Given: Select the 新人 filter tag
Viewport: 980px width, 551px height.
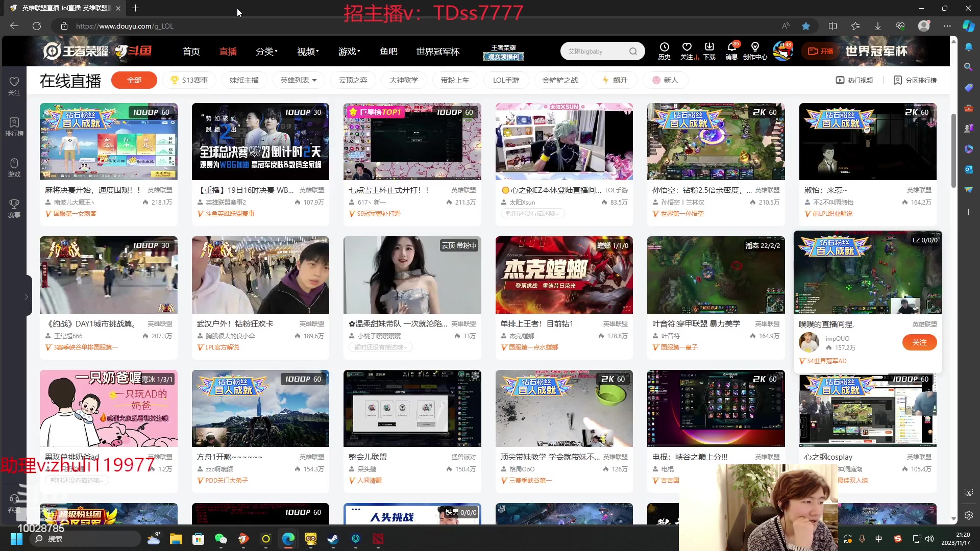Looking at the screenshot, I should [x=665, y=80].
